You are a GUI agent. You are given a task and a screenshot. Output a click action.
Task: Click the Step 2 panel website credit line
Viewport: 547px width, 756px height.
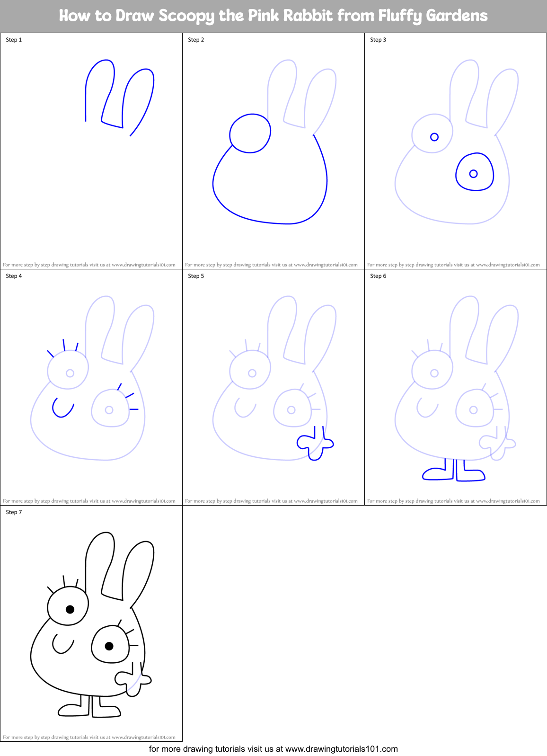point(271,265)
